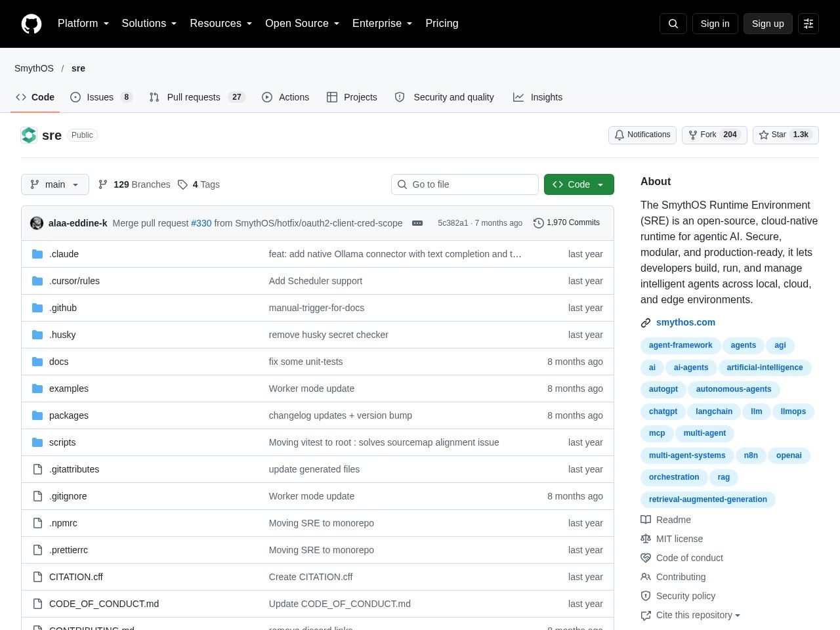840x630 pixels.
Task: Click the Security policy shield icon
Action: pyautogui.click(x=646, y=596)
